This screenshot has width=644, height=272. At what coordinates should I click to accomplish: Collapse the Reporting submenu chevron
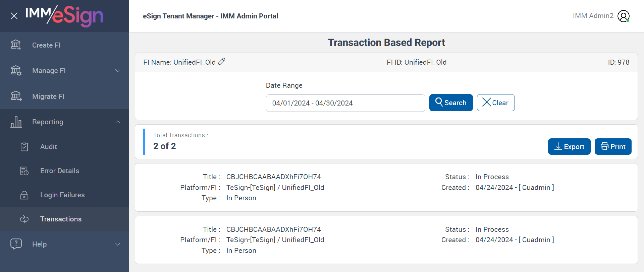point(118,122)
